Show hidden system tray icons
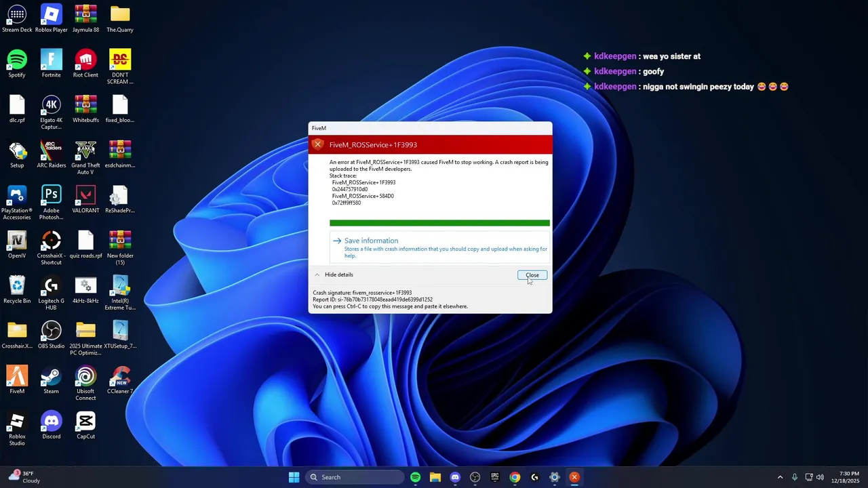Viewport: 868px width, 488px height. click(780, 477)
